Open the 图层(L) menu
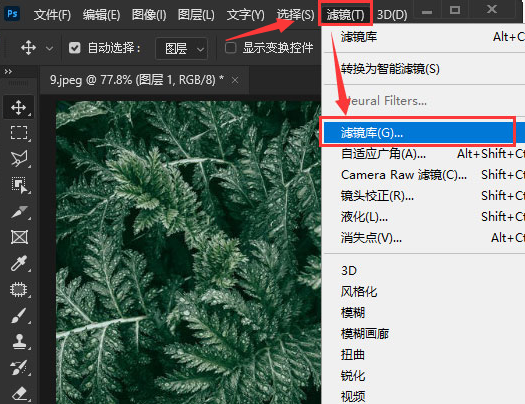525x404 pixels. click(196, 15)
